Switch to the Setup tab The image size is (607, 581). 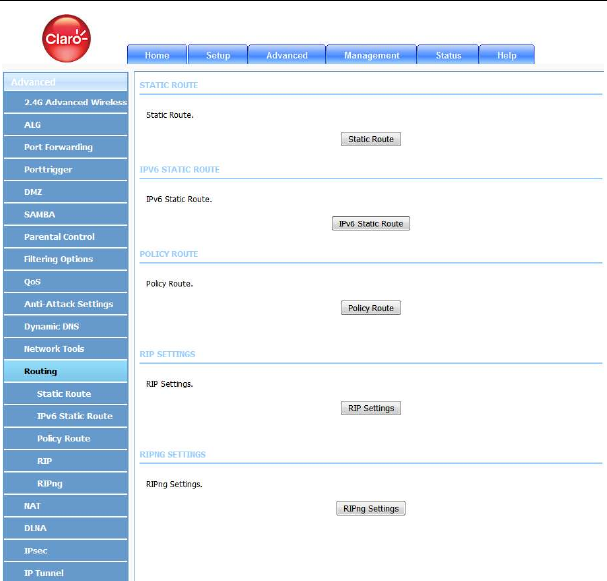click(x=218, y=55)
